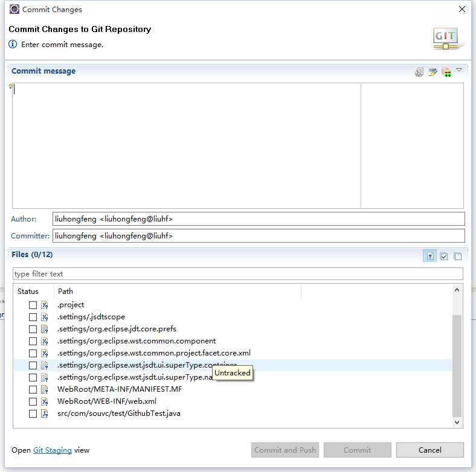Click the add Signed-off-by icon

433,72
